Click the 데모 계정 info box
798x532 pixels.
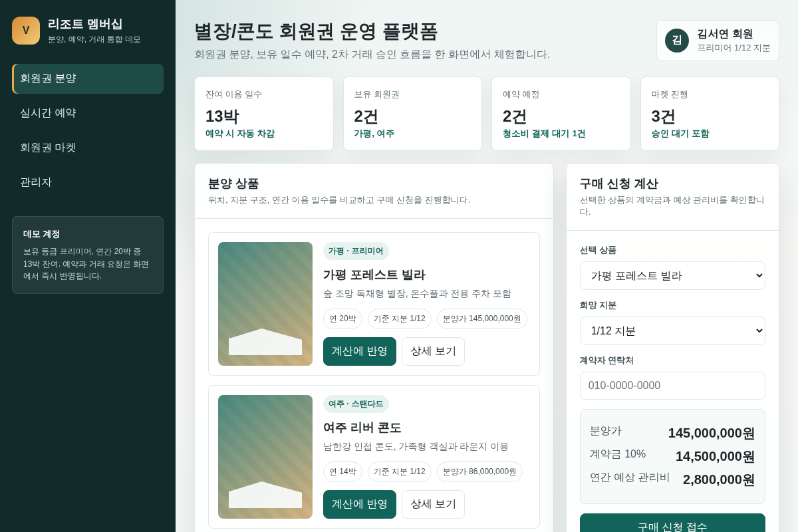88,255
